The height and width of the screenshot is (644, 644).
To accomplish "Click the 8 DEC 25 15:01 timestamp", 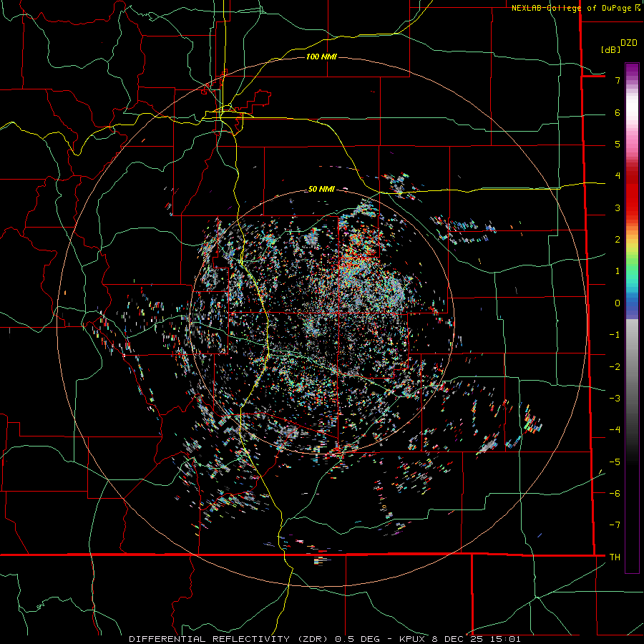I will click(477, 639).
